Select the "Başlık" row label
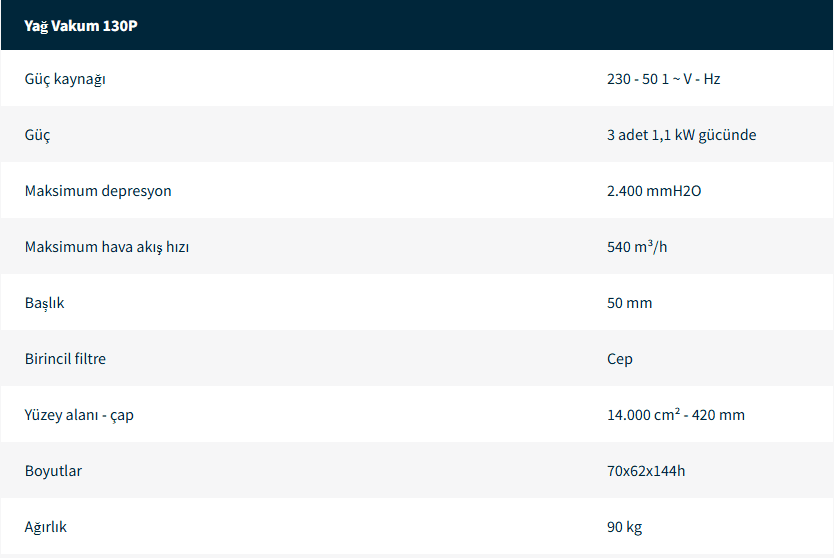This screenshot has width=834, height=558. [x=44, y=303]
